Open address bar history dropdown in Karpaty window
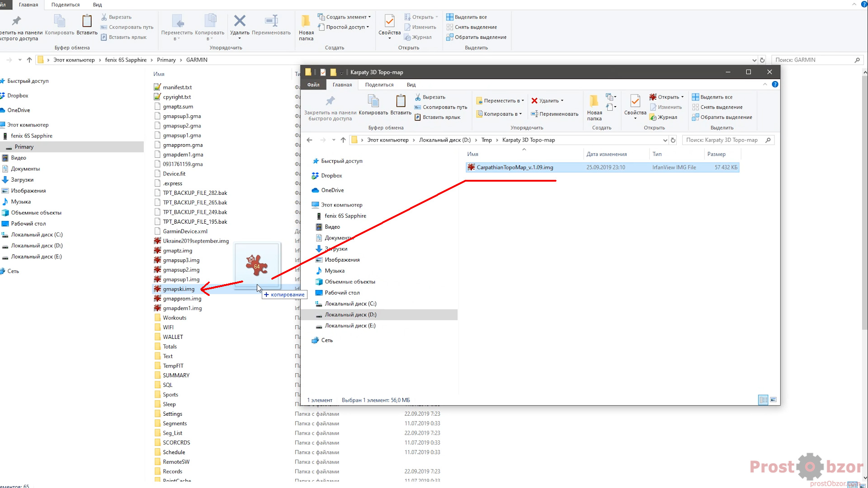Image resolution: width=868 pixels, height=488 pixels. [665, 140]
